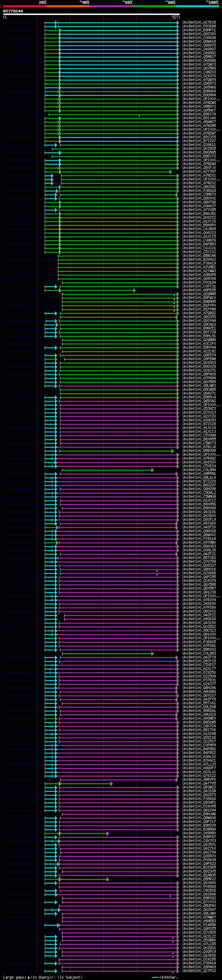Viewport: 222px width, 980px height.
Task: Select hit label UniRef100_Q43800
Action: pos(199,516)
